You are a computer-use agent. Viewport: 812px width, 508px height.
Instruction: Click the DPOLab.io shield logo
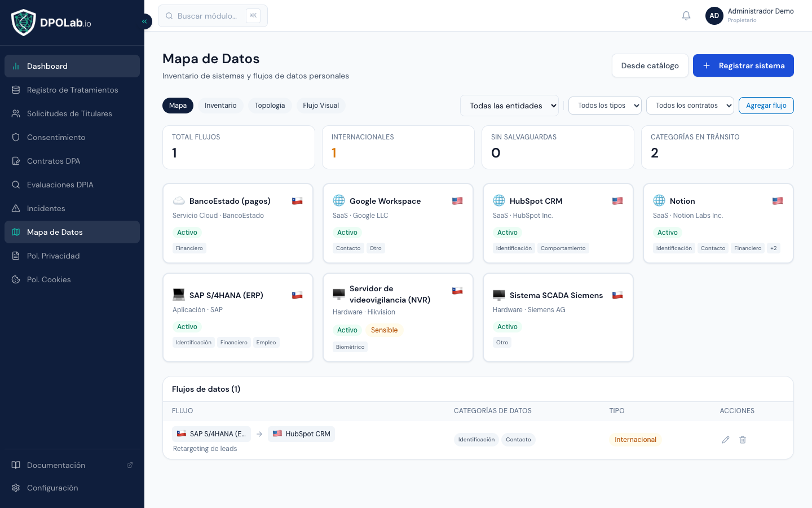tap(24, 23)
